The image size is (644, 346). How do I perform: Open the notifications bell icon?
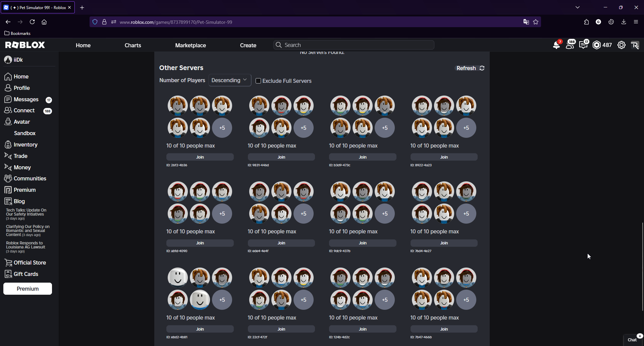(556, 45)
